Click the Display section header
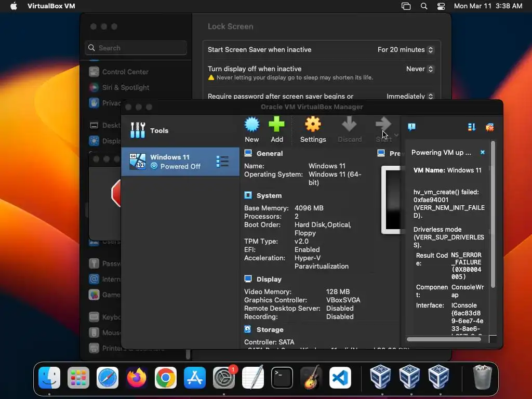This screenshot has height=399, width=532. 269,279
